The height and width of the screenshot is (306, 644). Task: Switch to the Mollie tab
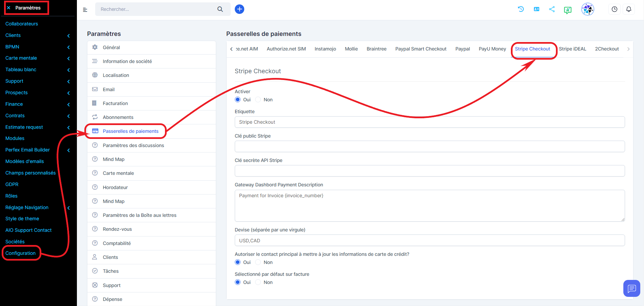(x=351, y=49)
